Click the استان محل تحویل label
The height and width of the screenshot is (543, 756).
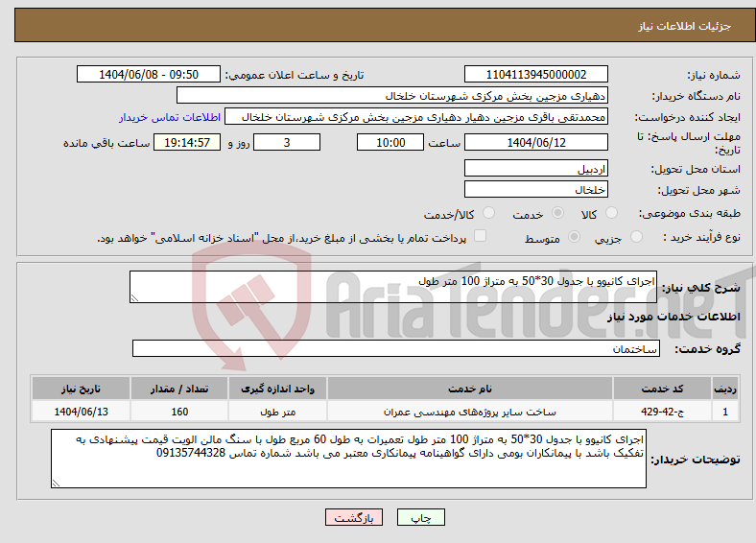[696, 169]
